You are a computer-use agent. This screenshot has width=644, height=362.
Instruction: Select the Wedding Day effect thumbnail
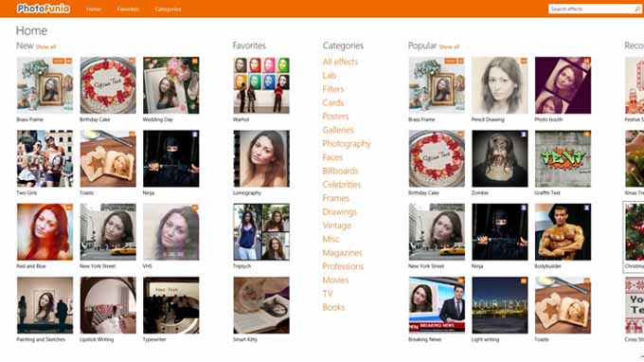tap(170, 85)
